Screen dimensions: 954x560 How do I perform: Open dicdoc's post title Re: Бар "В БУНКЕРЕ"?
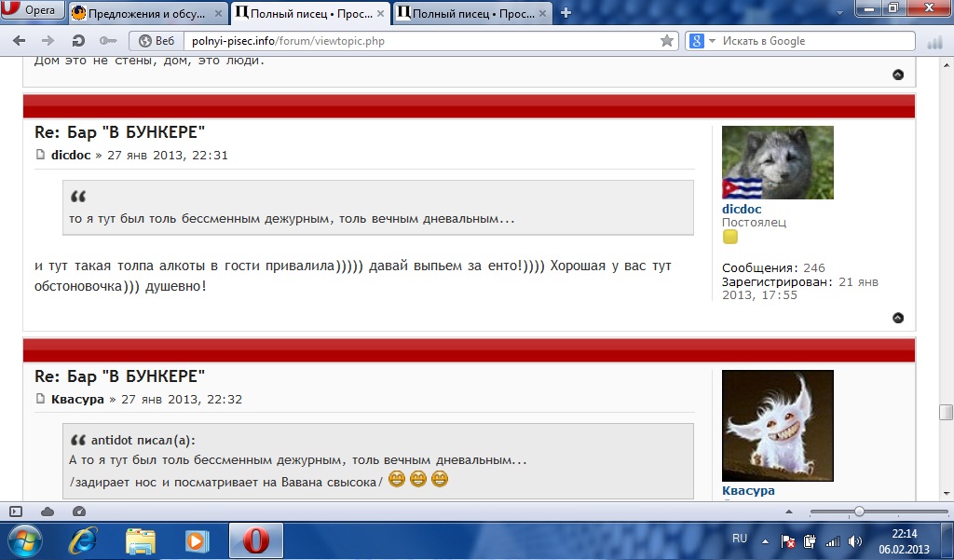(120, 132)
